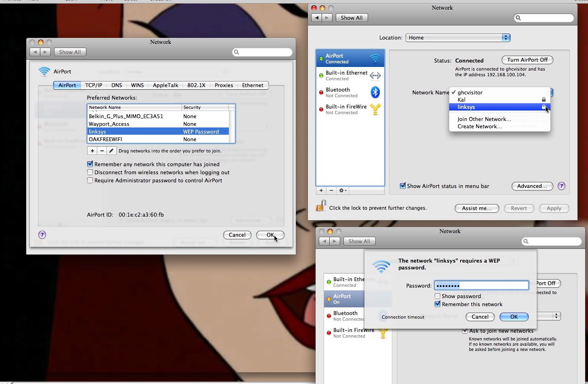Open help button beside Advanced in top-right window
The width and height of the screenshot is (588, 384).
click(561, 186)
